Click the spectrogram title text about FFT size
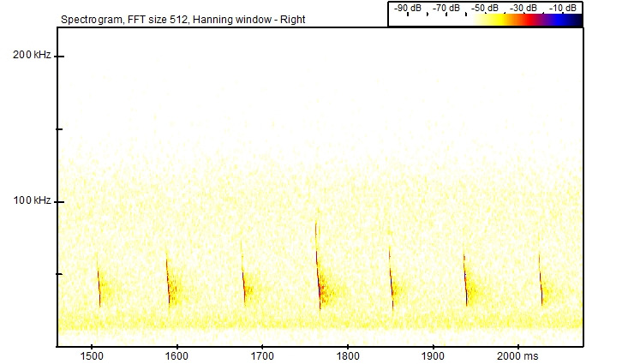 point(183,19)
